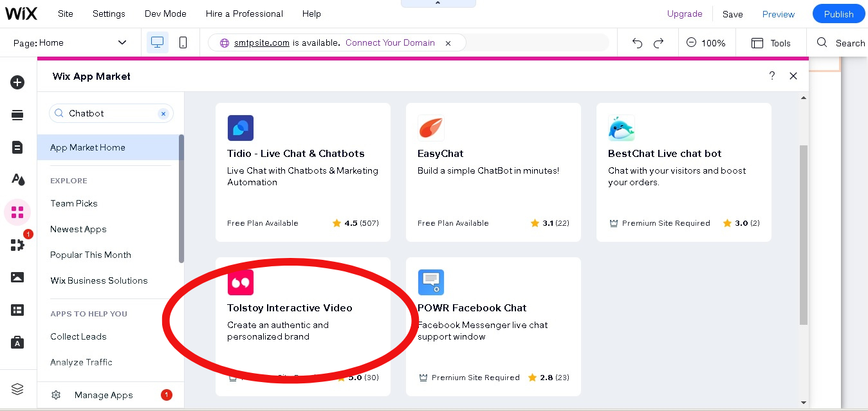Click the Redo arrow
The width and height of the screenshot is (868, 411).
[x=658, y=43]
